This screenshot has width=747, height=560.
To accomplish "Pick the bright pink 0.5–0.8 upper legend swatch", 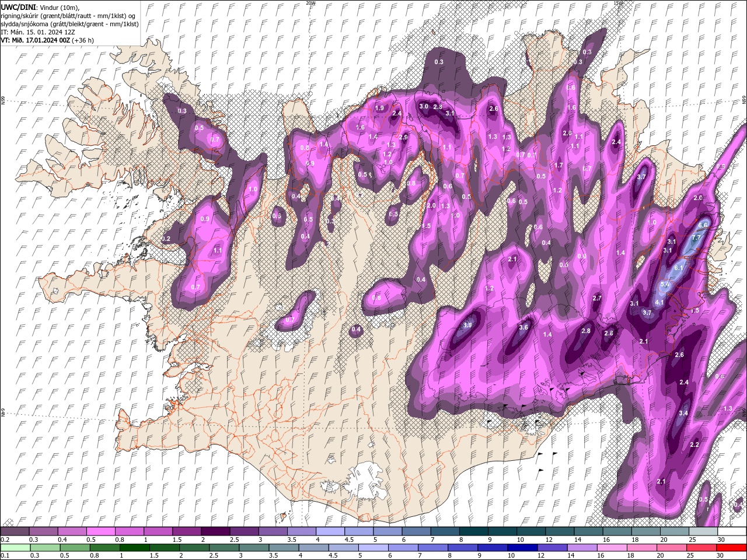I will [101, 531].
